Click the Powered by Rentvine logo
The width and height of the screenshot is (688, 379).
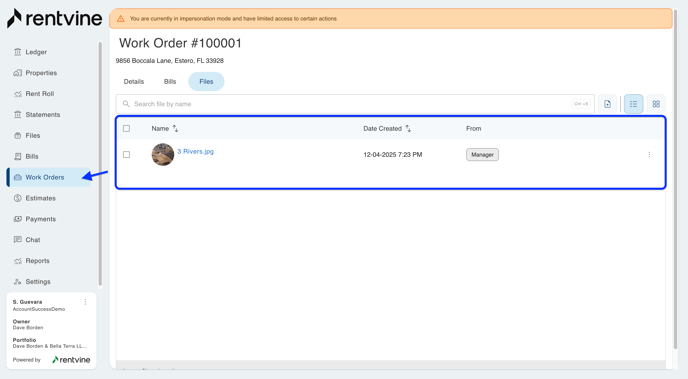(x=71, y=360)
